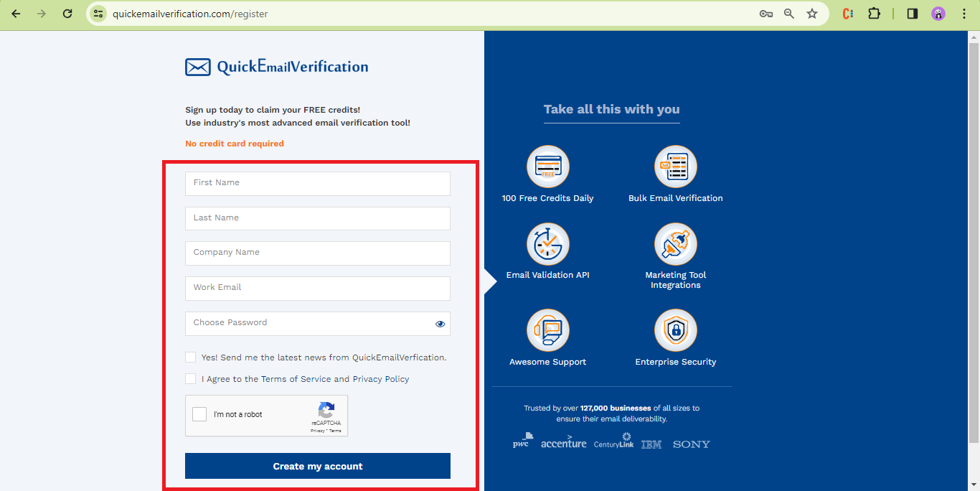Click the IBM logo
Screen dimensions: 980x491
click(x=651, y=444)
